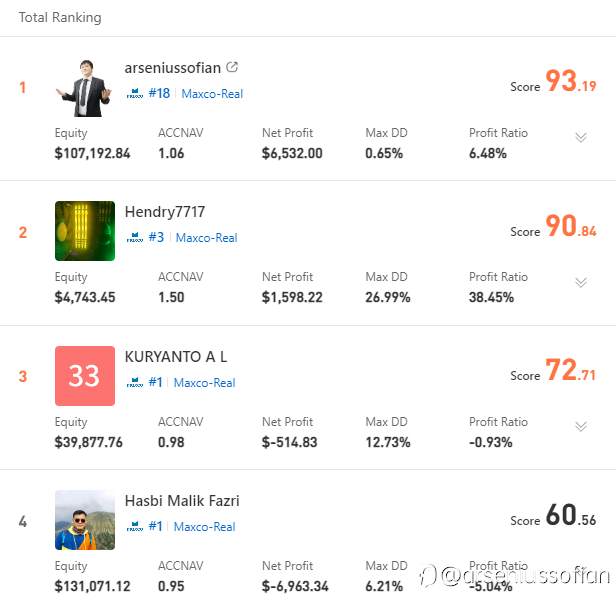Open Maxco-Real link under Hendry7717
The image size is (616, 613).
(206, 237)
